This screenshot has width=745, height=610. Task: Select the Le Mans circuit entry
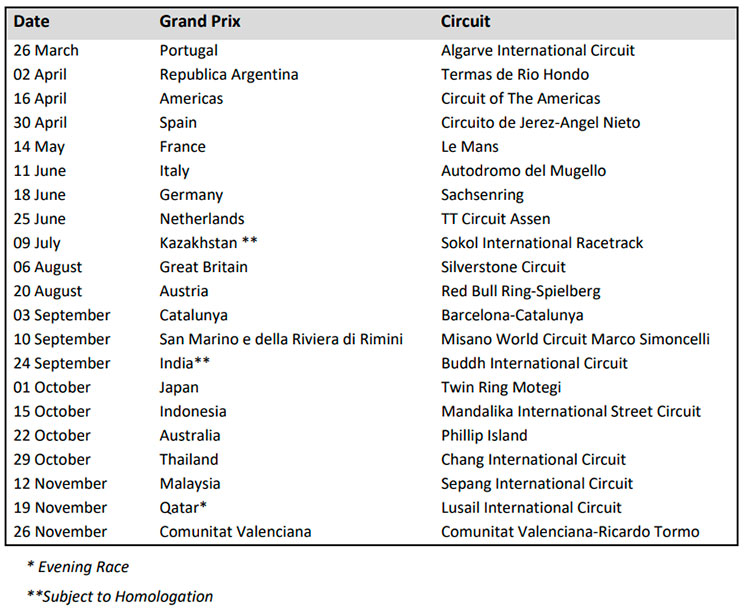point(470,147)
